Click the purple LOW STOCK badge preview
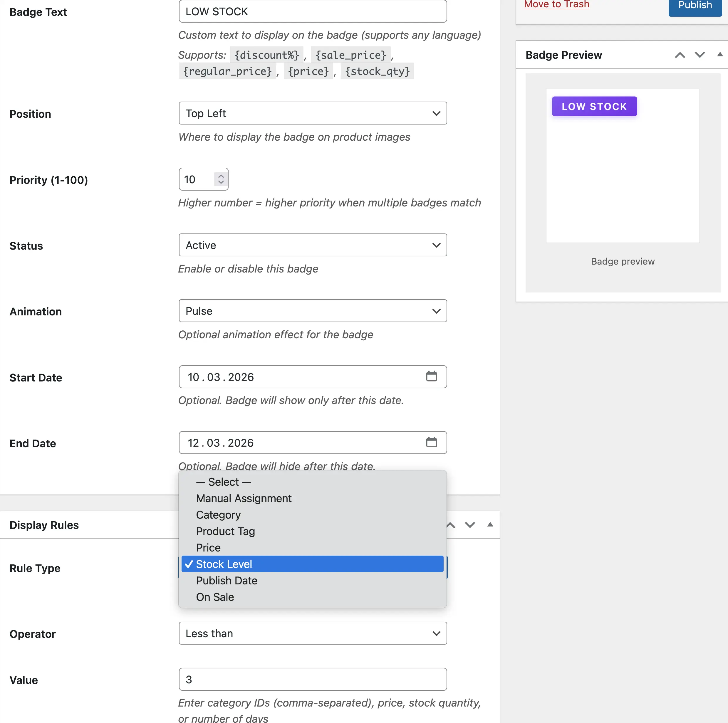 click(x=594, y=106)
